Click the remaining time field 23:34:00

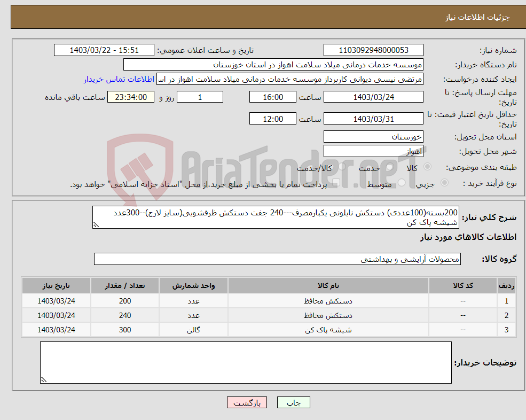[131, 97]
